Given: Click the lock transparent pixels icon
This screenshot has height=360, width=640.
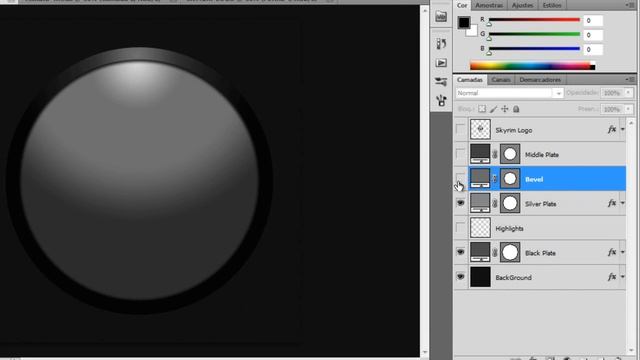Looking at the screenshot, I should pos(482,109).
